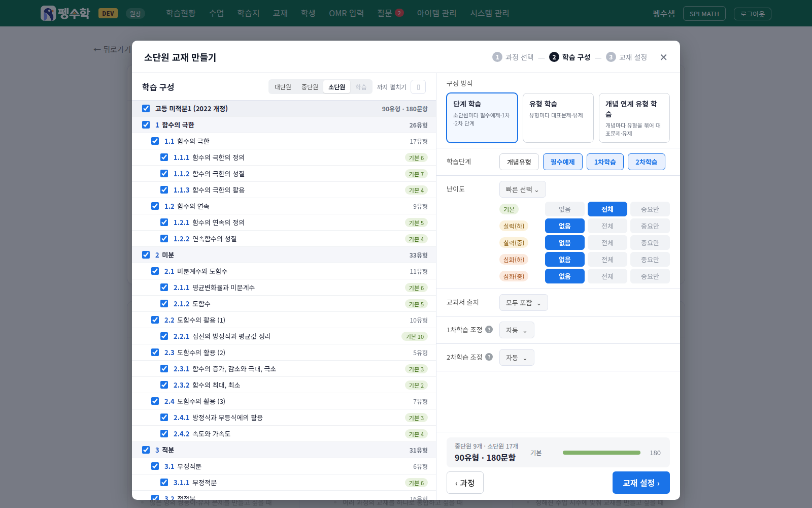Click the SPLMATH button
The width and height of the screenshot is (812, 508).
[x=704, y=14]
